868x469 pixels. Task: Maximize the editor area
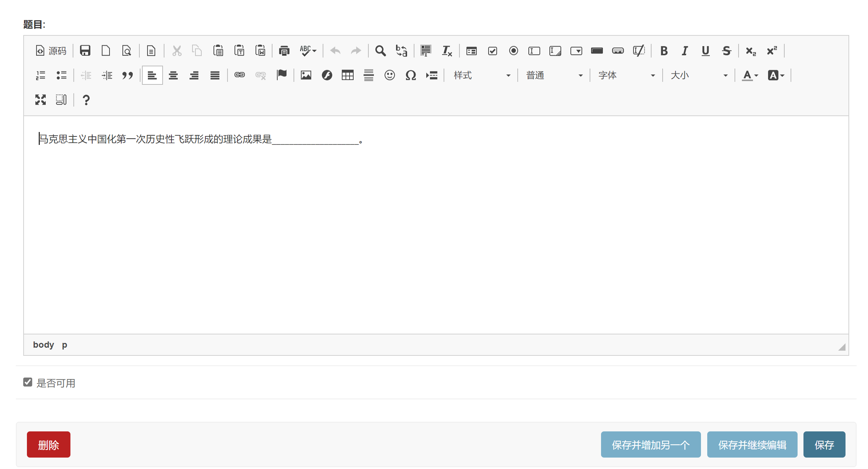click(x=41, y=100)
